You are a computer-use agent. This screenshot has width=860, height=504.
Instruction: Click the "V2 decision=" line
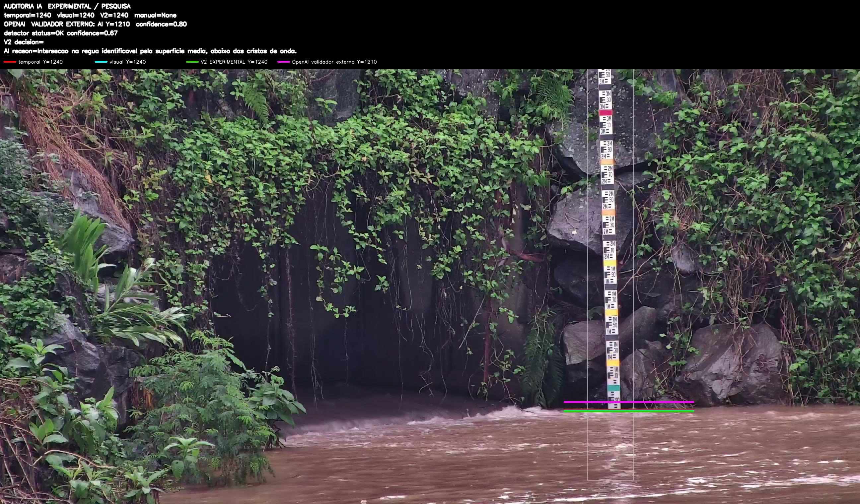point(24,42)
